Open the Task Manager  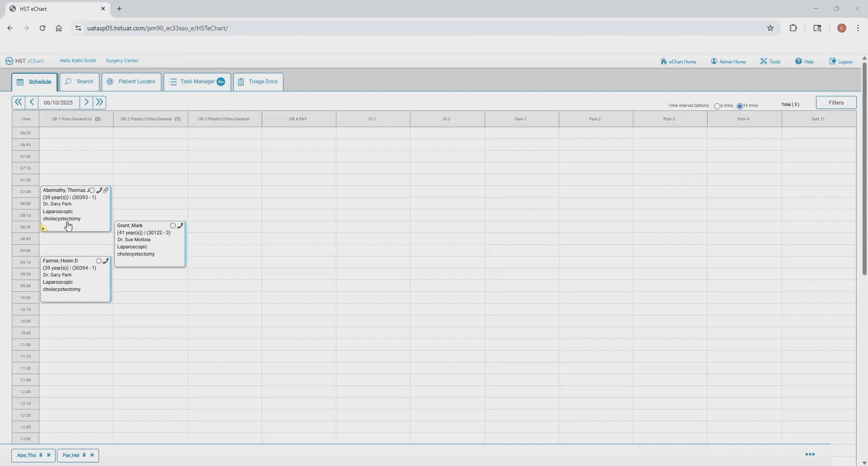pos(197,82)
